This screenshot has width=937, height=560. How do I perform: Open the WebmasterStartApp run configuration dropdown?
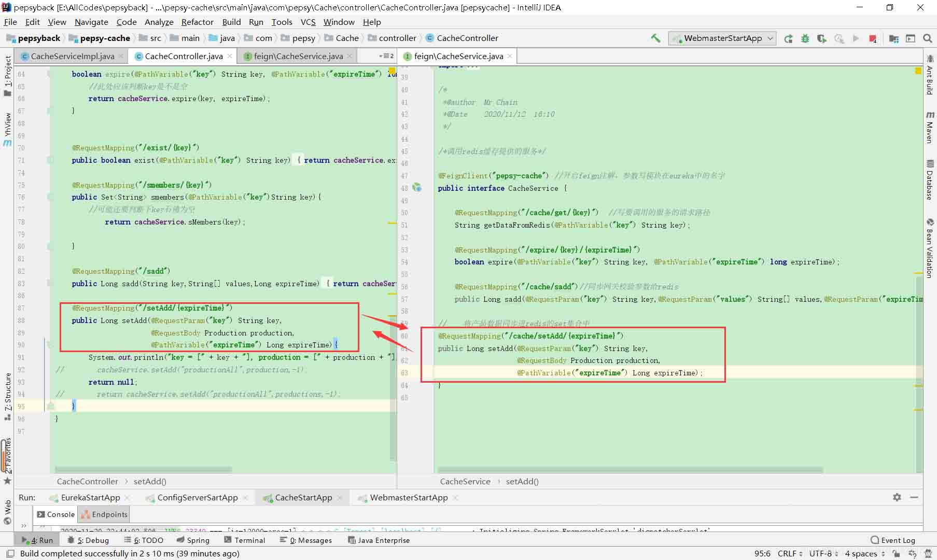(722, 38)
